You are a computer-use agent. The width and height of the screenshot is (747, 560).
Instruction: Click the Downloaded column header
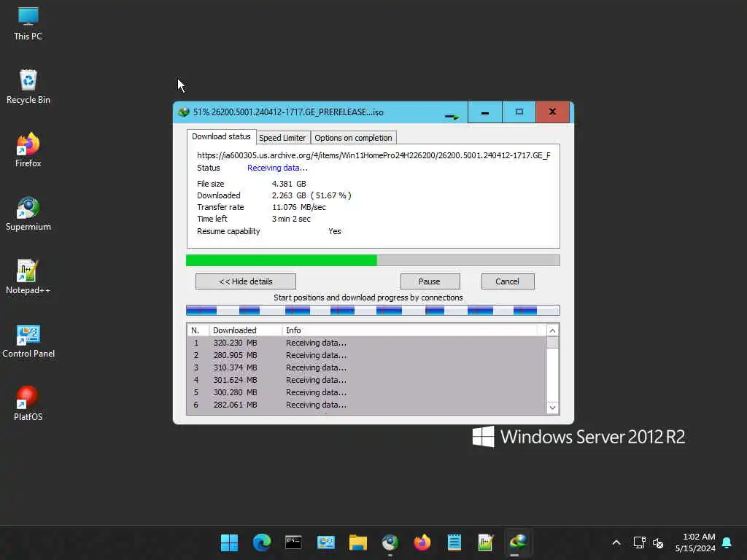click(245, 330)
